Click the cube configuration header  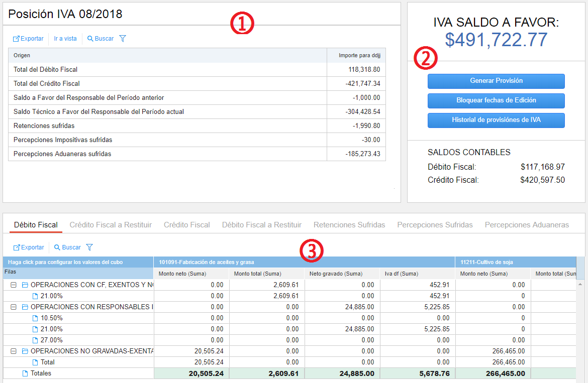point(65,262)
